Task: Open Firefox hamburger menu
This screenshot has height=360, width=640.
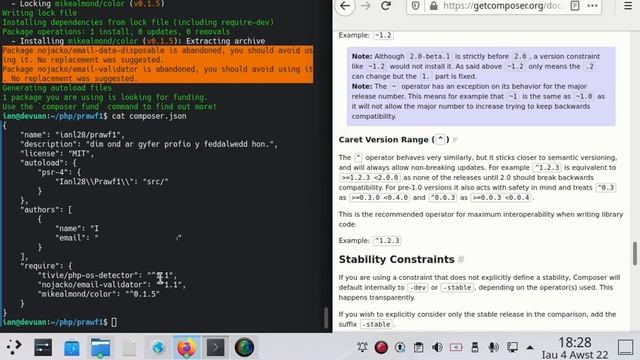Action: click(628, 6)
